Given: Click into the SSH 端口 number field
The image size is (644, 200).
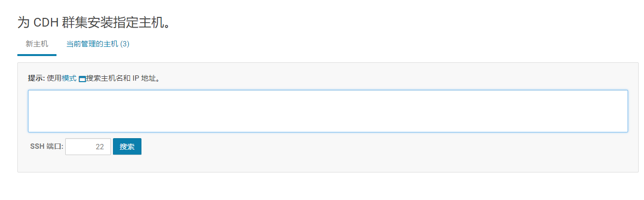Looking at the screenshot, I should [x=88, y=147].
